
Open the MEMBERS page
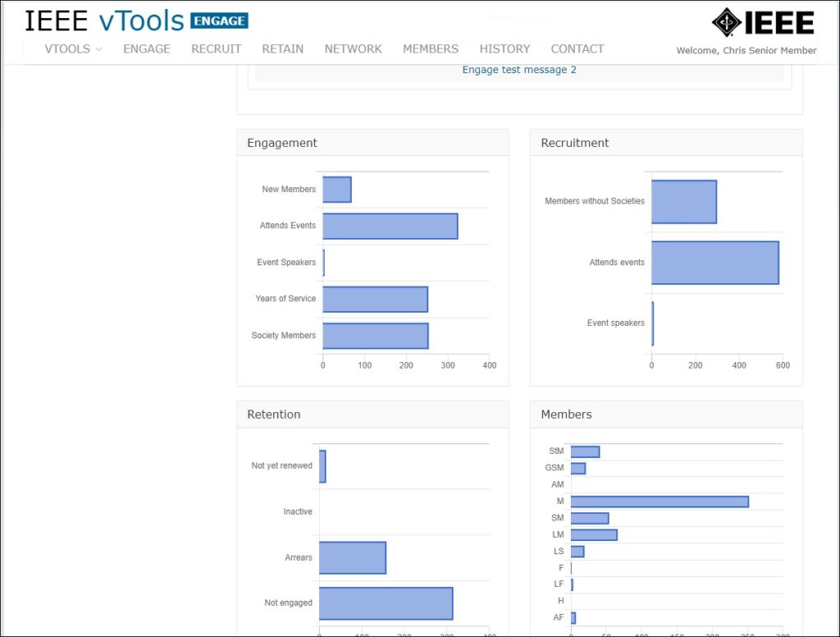point(430,49)
